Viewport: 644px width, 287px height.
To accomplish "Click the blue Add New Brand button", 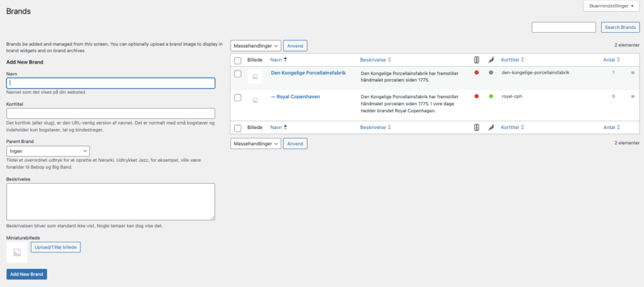I will tap(26, 274).
